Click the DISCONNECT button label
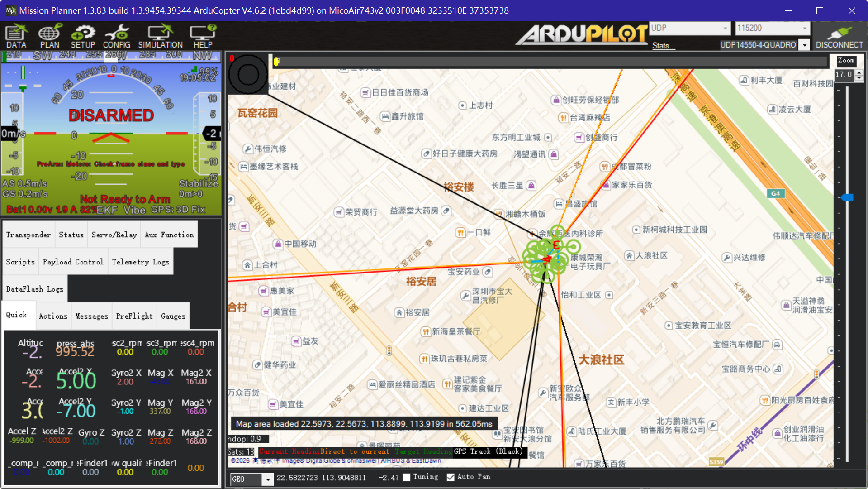Viewport: 868px width, 489px height. click(840, 45)
